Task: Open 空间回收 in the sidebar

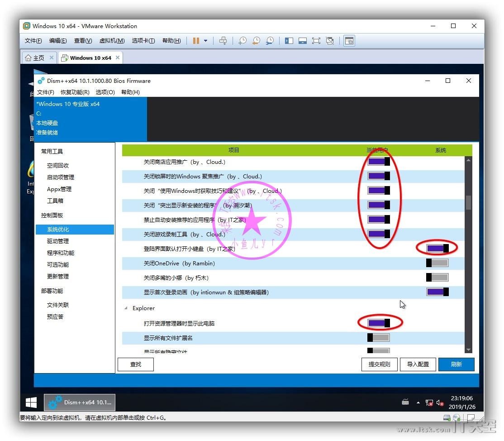Action: [58, 165]
